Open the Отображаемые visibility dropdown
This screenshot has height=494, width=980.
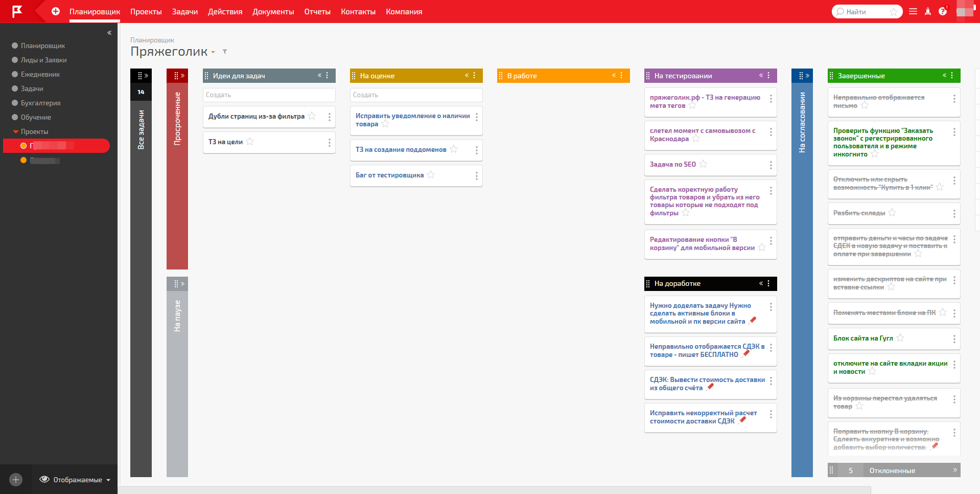coord(75,480)
